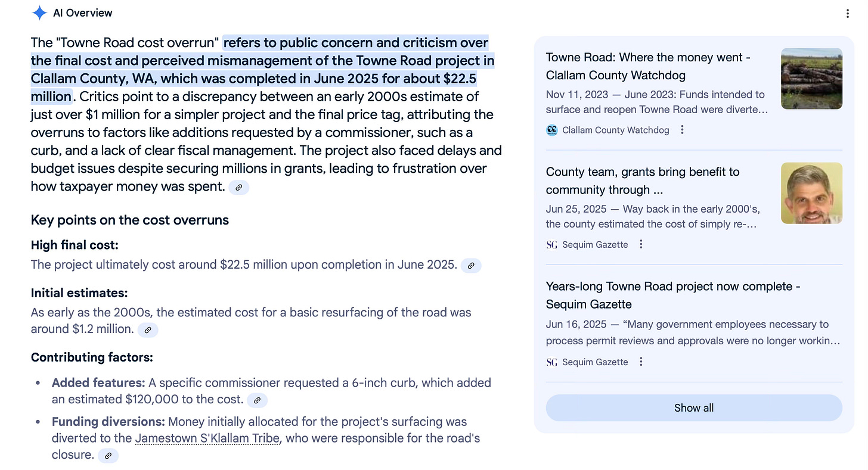Open source link after 'around $1.2 million'
Screen dimensions: 868x470
pos(148,329)
